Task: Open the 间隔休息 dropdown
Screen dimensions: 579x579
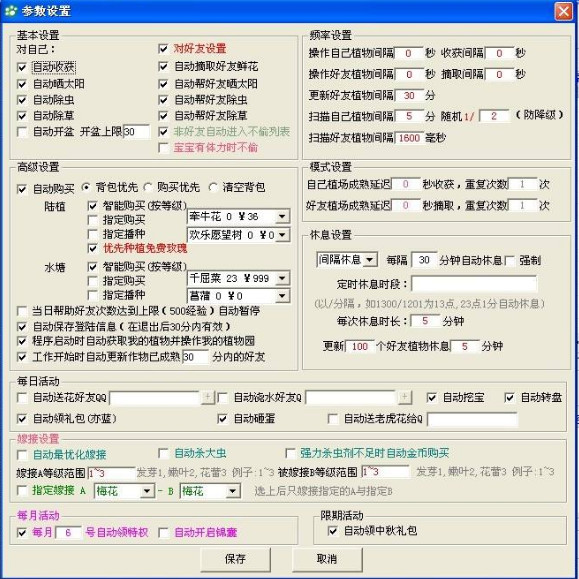Action: (x=369, y=260)
